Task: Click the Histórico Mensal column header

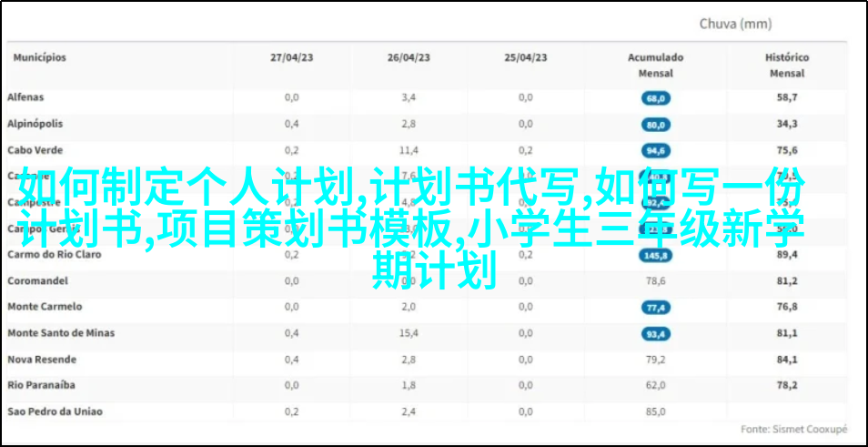Action: pyautogui.click(x=787, y=66)
